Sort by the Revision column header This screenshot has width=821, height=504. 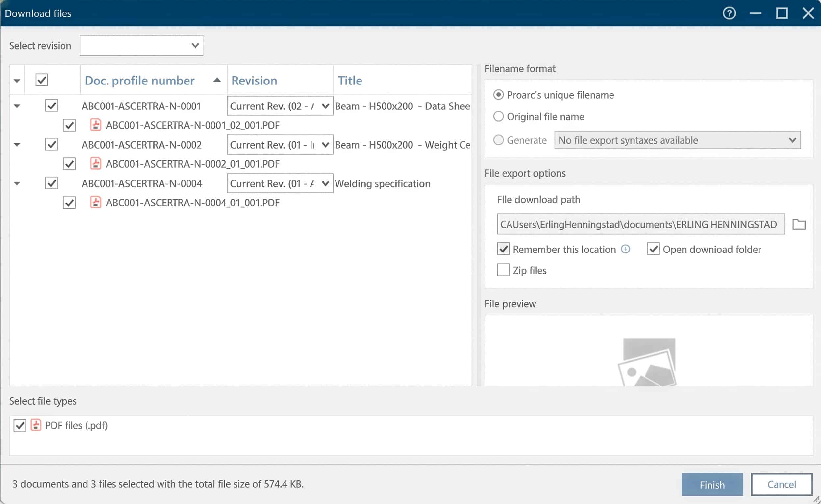tap(254, 80)
